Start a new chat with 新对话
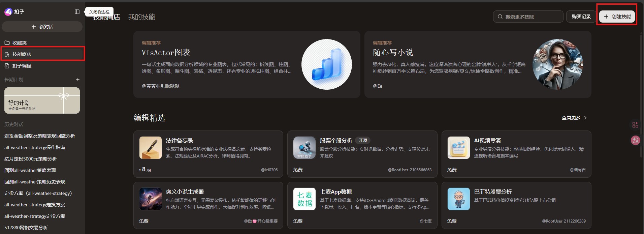 (x=42, y=27)
